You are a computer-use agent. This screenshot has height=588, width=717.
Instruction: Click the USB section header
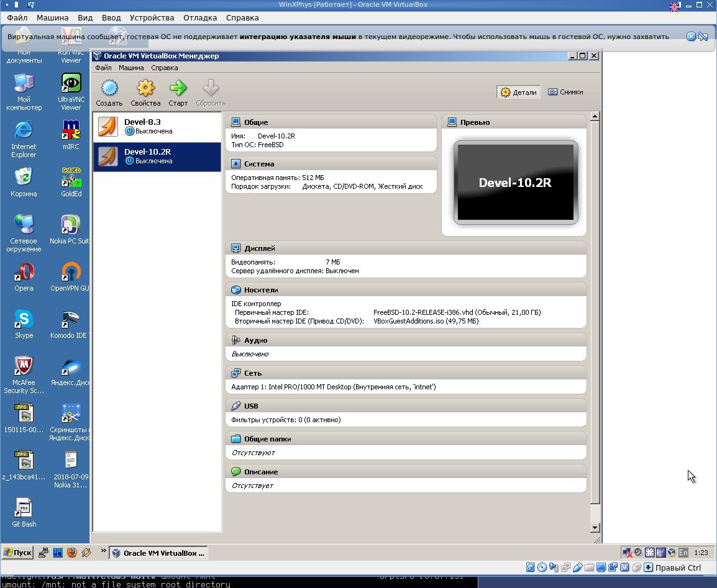[406, 405]
